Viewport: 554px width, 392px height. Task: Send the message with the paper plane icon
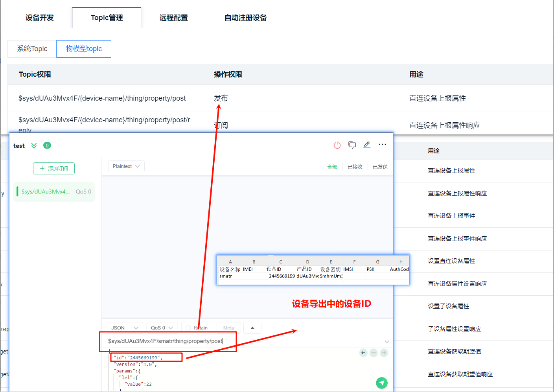381,383
